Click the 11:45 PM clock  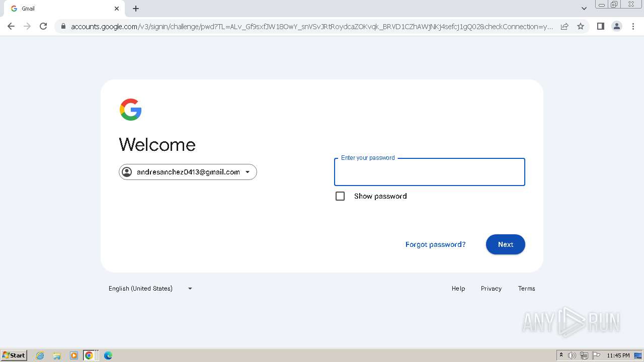[618, 355]
